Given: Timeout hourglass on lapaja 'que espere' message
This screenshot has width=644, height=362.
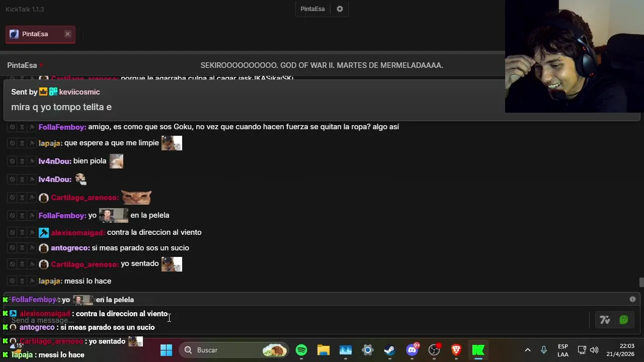Looking at the screenshot, I should point(22,143).
